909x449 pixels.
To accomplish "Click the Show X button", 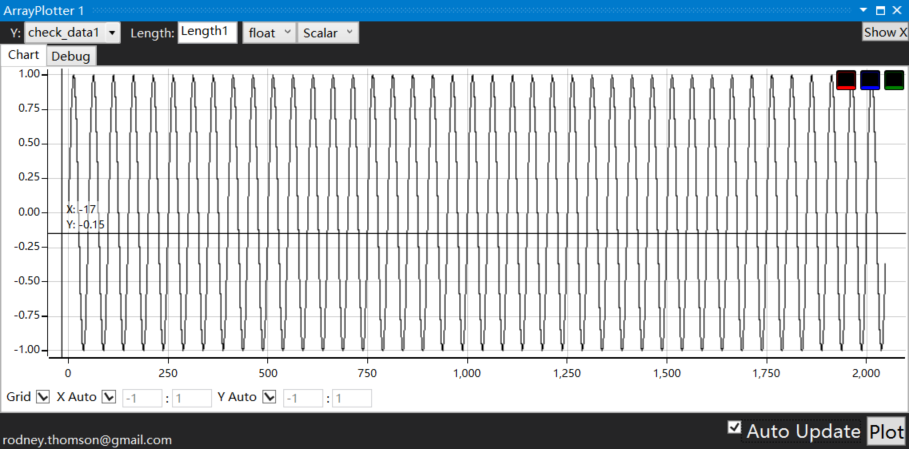I will pos(885,32).
